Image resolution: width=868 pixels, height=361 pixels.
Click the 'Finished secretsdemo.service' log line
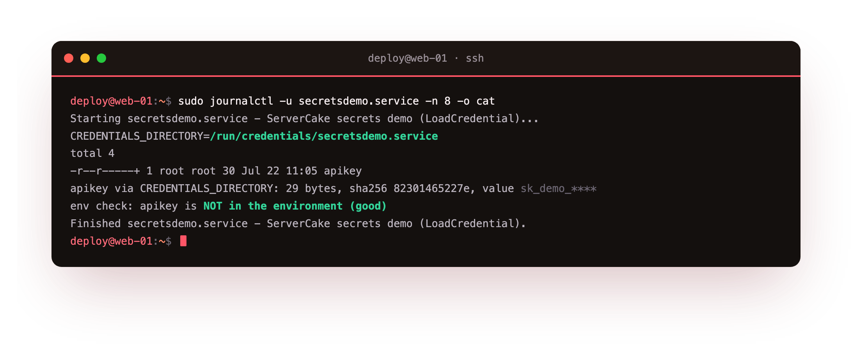click(298, 224)
